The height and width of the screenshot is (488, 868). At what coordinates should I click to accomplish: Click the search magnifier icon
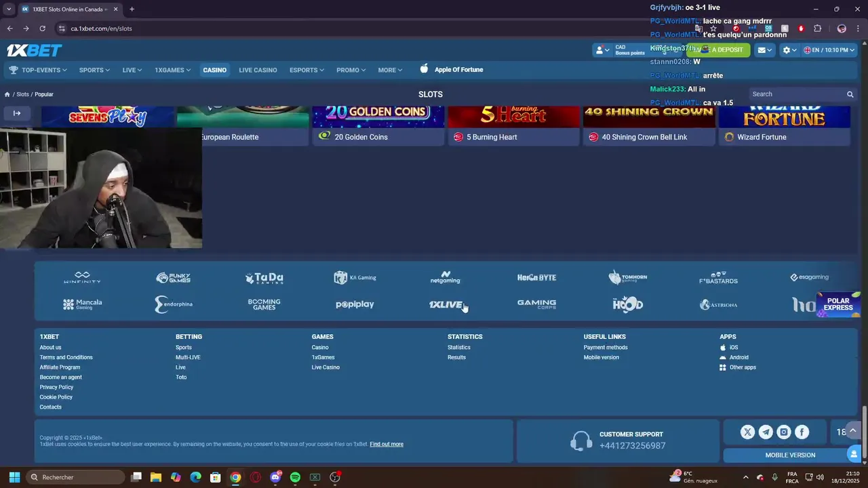(850, 94)
